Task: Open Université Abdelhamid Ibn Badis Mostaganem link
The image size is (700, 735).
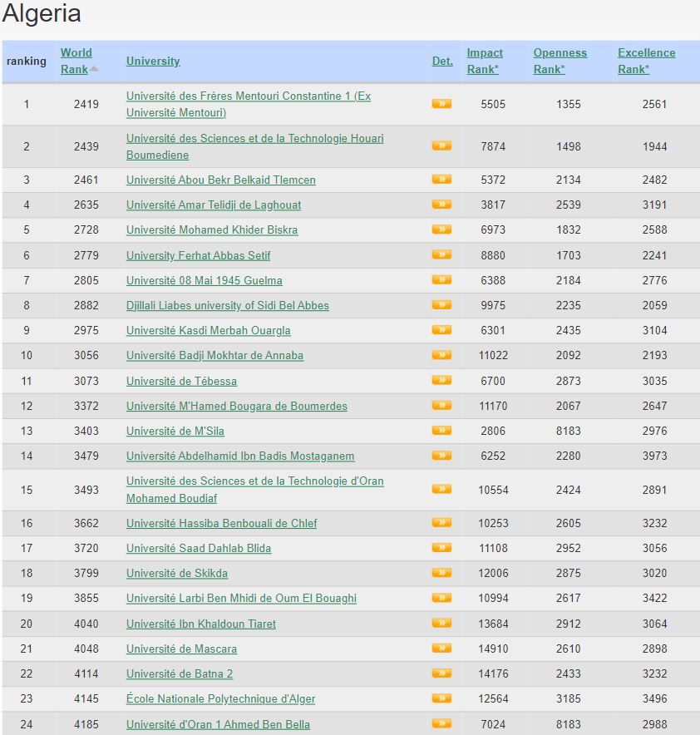Action: click(240, 456)
